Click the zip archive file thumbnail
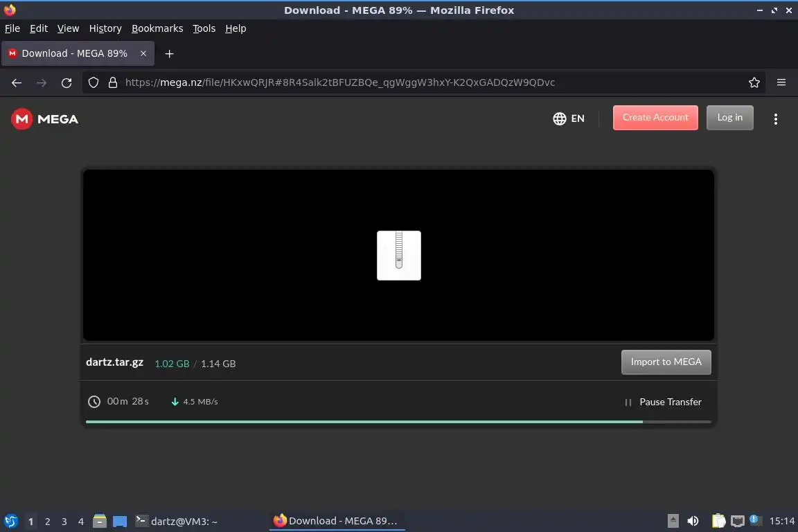Screen dimensions: 798x532 click(398, 256)
